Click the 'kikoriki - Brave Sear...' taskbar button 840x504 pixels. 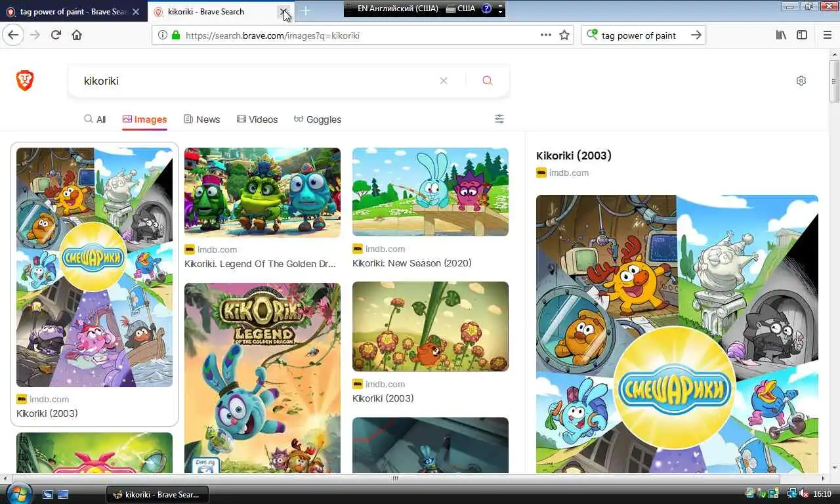157,494
